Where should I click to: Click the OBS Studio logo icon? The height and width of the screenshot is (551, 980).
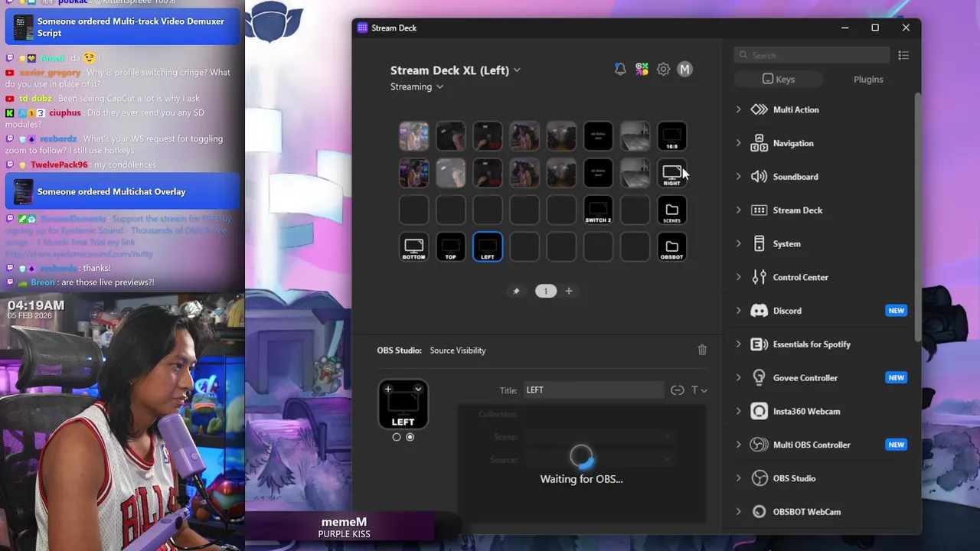tap(759, 478)
